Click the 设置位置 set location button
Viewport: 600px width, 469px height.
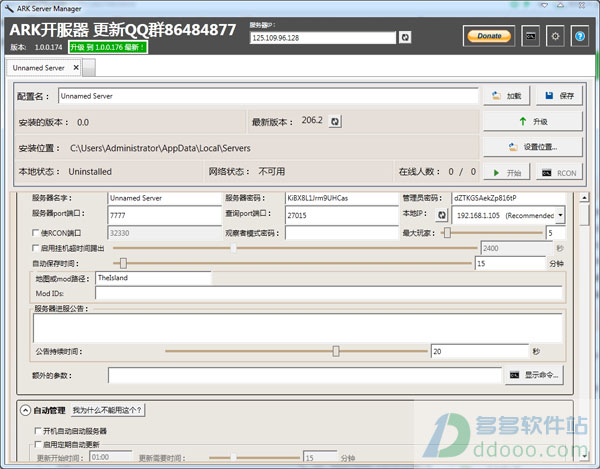[533, 147]
